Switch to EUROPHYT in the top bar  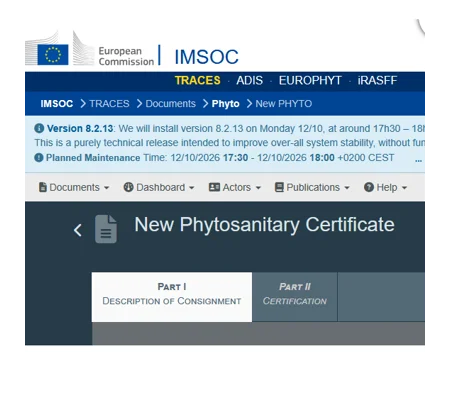click(310, 80)
